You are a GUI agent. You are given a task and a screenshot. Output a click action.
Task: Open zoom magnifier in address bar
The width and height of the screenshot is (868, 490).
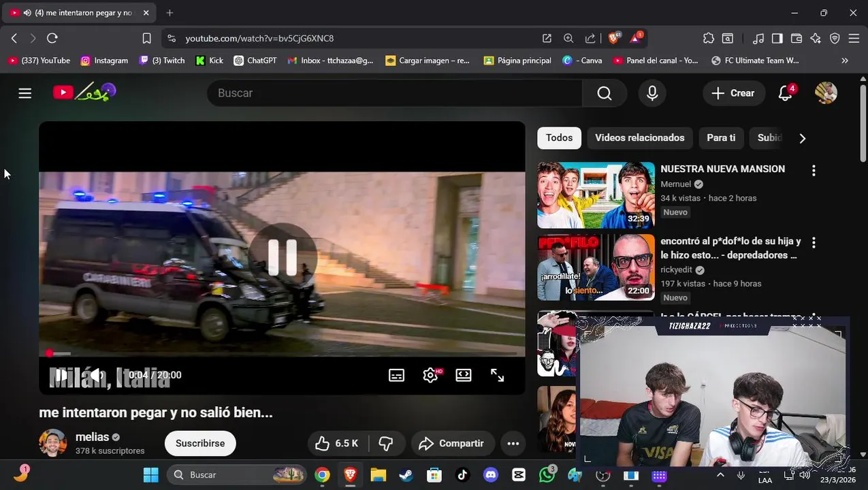(568, 39)
